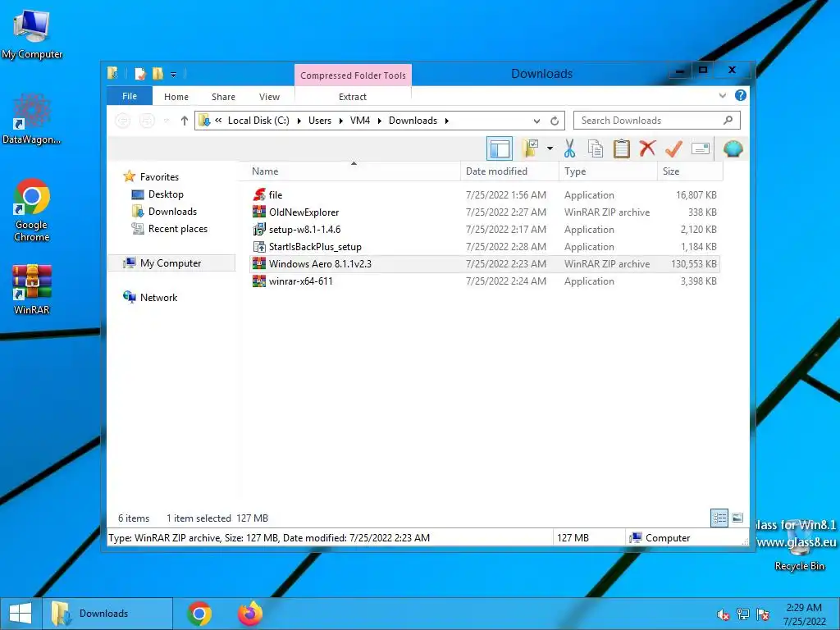Open Firefox from the taskbar
This screenshot has width=840, height=630.
click(250, 614)
